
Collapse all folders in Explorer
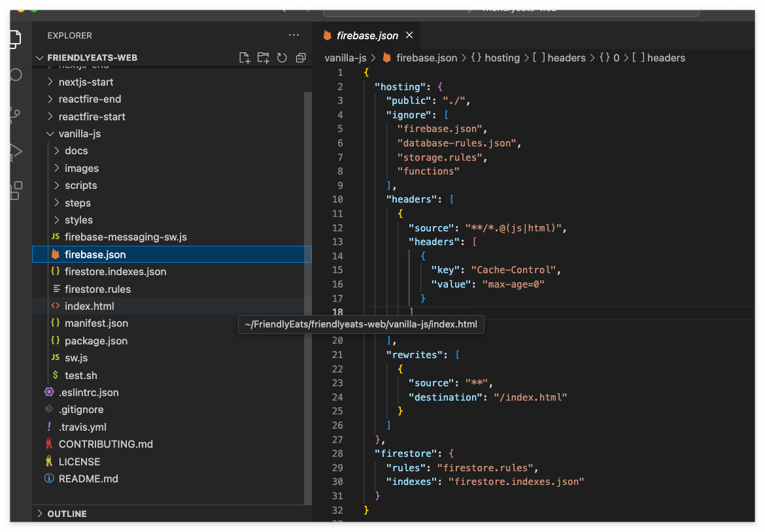point(301,58)
